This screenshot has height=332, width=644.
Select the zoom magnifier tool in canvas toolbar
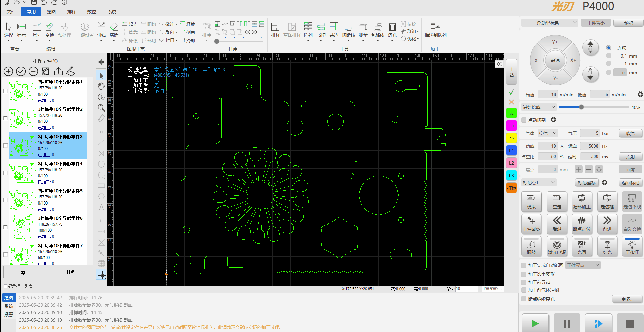tap(101, 108)
